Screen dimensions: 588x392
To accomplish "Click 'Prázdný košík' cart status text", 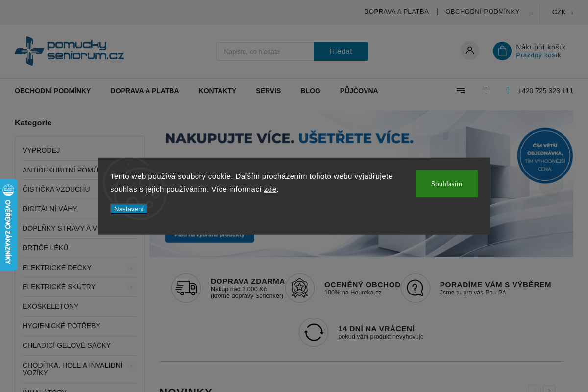I will pyautogui.click(x=539, y=55).
